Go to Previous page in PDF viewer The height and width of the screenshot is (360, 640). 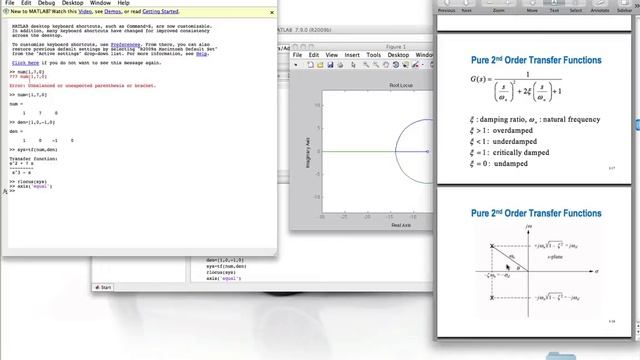coord(447,6)
